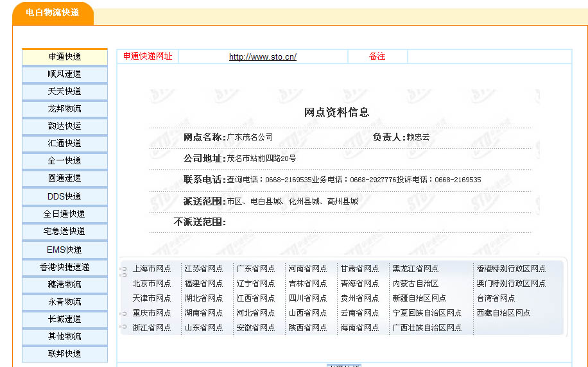Screen dimensions: 588x367
Task: Select 海南省网点 link
Action: 359,328
